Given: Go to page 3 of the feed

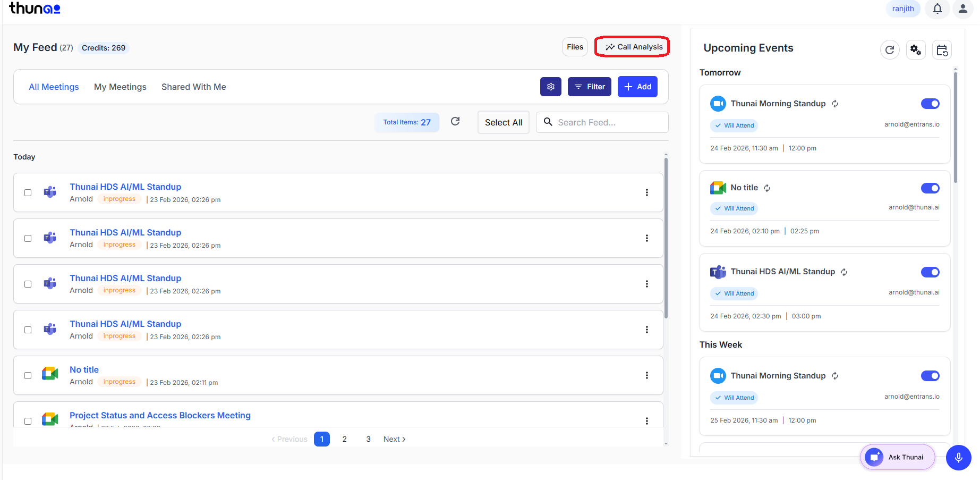Looking at the screenshot, I should click(x=368, y=439).
